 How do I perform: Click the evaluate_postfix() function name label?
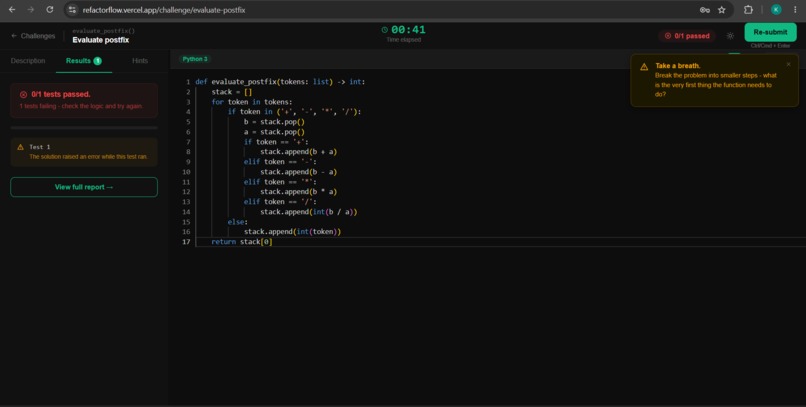(x=103, y=31)
